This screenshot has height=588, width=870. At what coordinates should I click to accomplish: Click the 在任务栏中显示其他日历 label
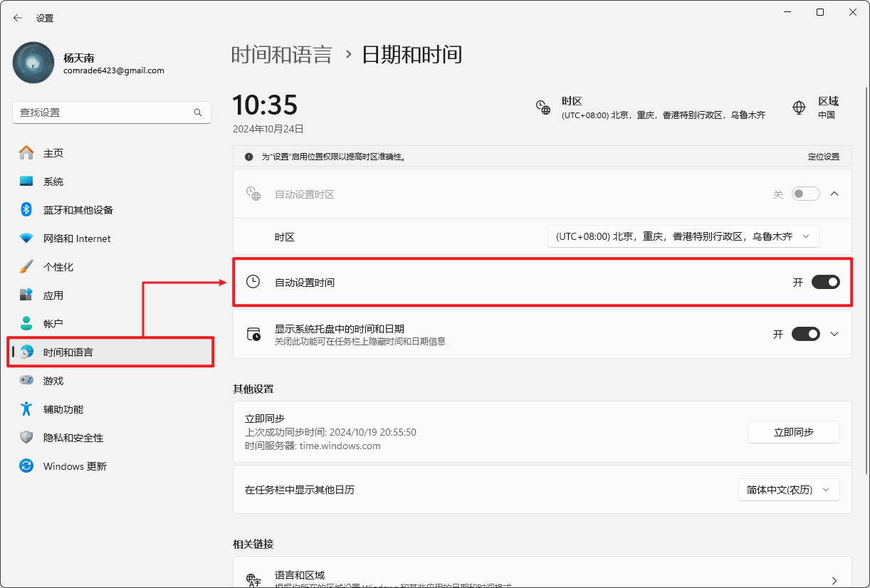(300, 490)
